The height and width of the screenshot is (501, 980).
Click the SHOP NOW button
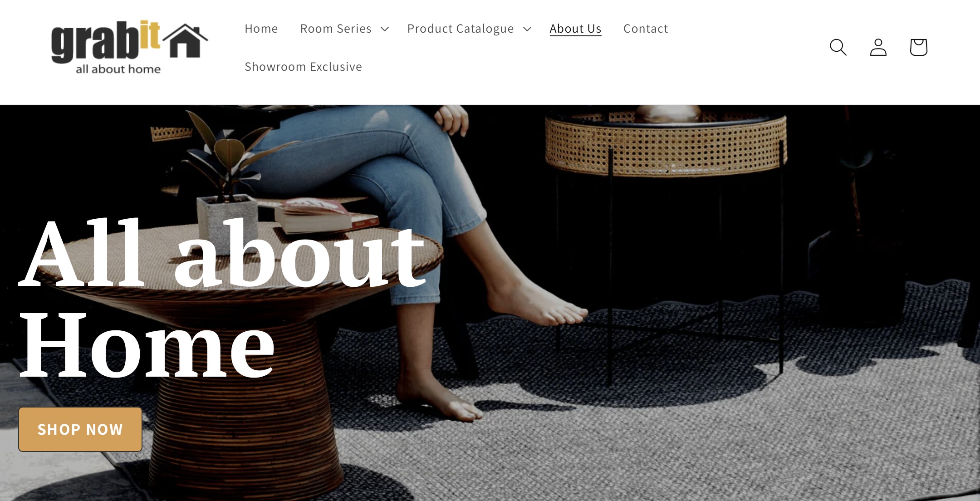[x=80, y=429]
